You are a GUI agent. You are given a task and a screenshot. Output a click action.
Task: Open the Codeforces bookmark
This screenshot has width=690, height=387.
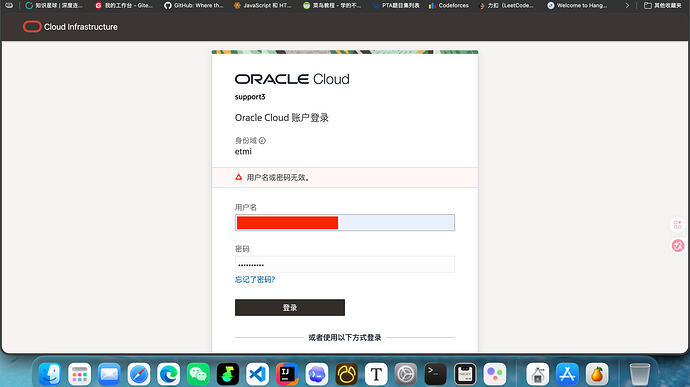[x=448, y=6]
